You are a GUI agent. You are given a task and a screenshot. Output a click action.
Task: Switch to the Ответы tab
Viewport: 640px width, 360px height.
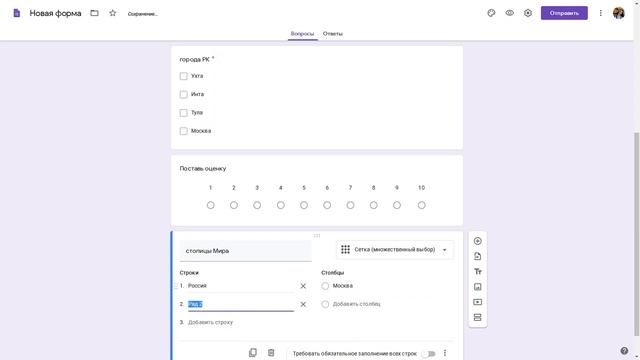[333, 34]
